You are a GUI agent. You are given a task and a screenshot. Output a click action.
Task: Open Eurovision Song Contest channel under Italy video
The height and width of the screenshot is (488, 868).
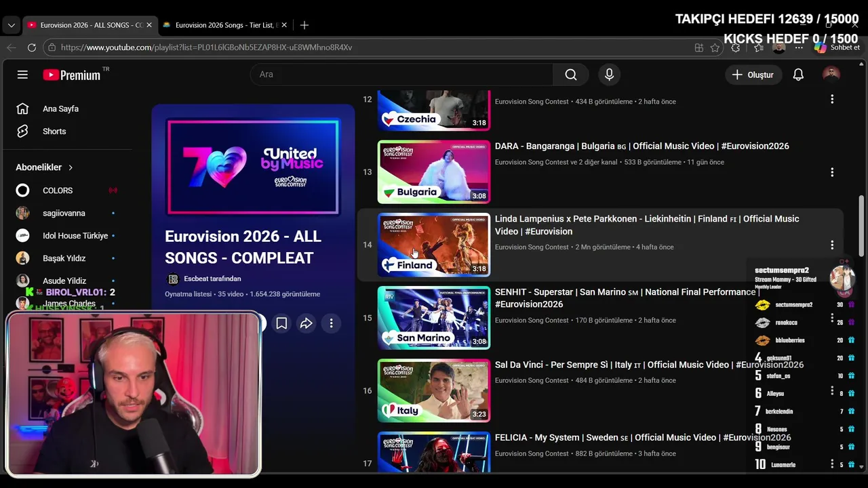click(532, 381)
